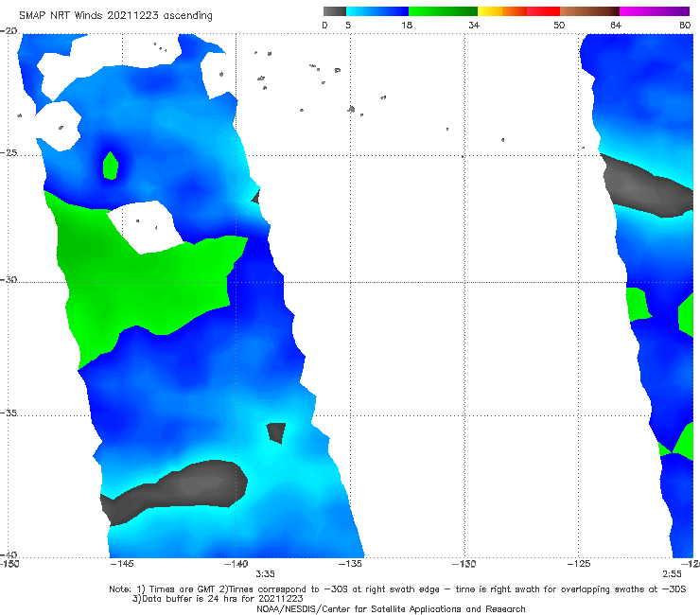Click the latitude label '-30'
700x615 pixels.
[9, 279]
